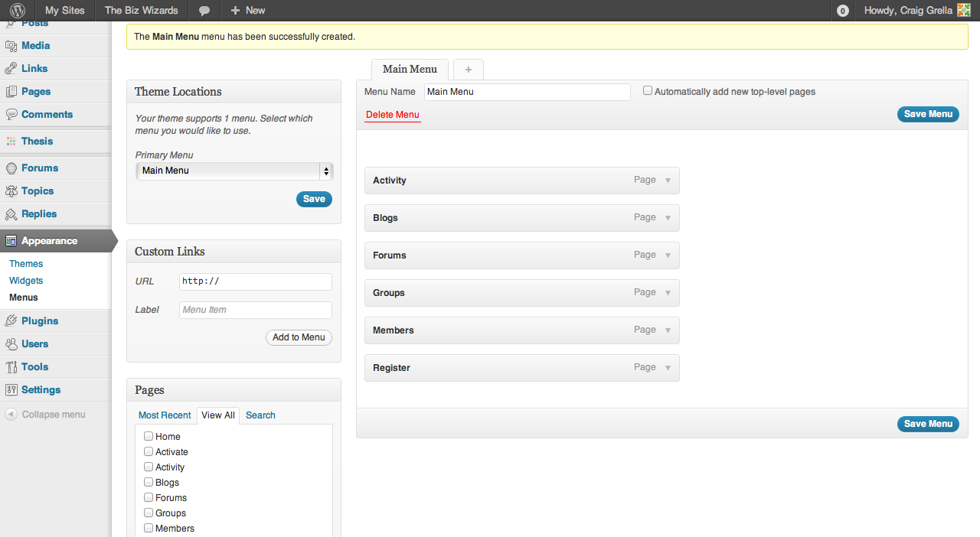Select the Main Menu tab
The image size is (980, 537).
(410, 69)
